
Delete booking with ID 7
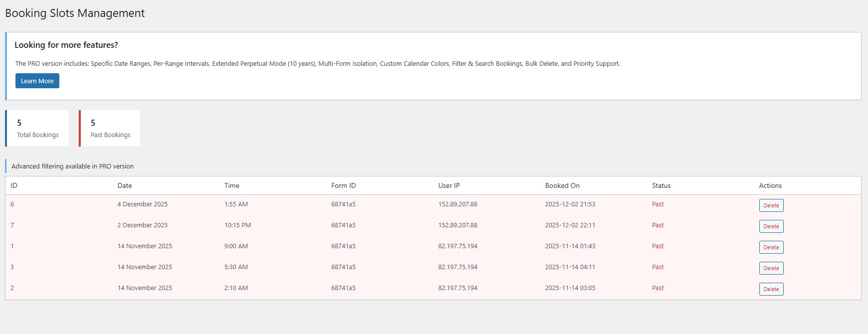[771, 226]
